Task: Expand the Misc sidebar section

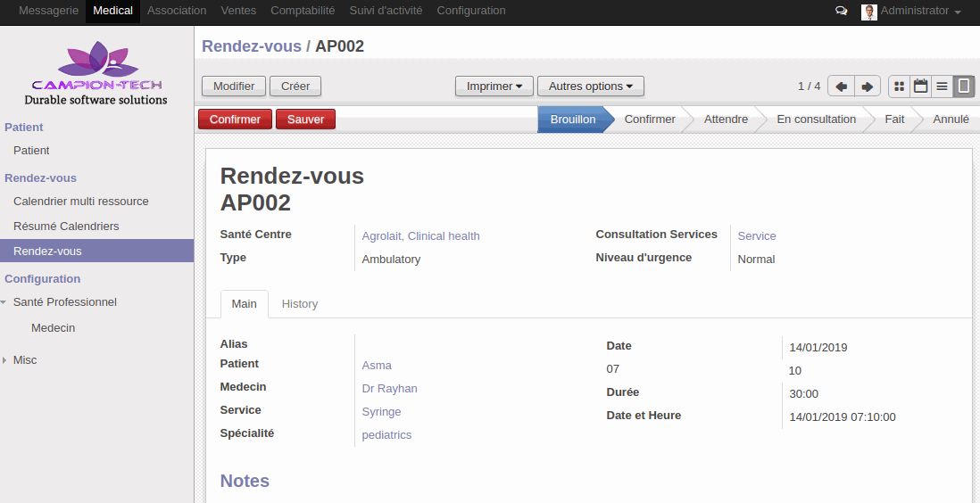Action: click(x=25, y=360)
